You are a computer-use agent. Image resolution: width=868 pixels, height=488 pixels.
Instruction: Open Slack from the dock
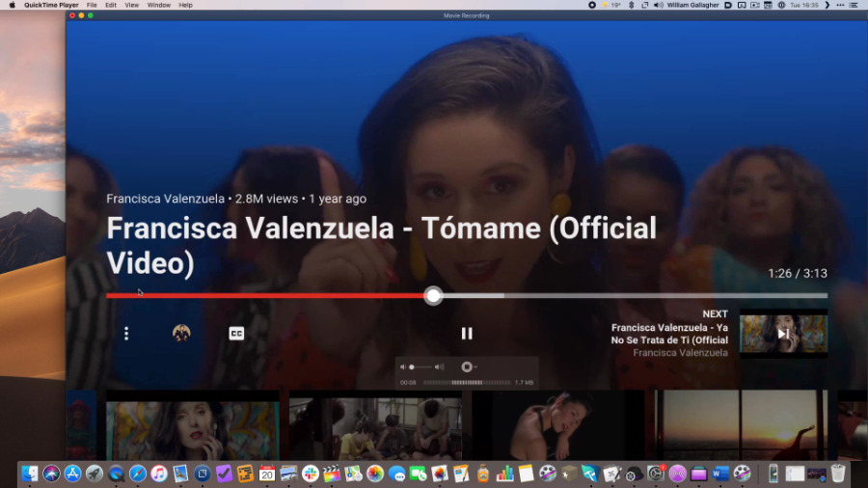pos(310,474)
